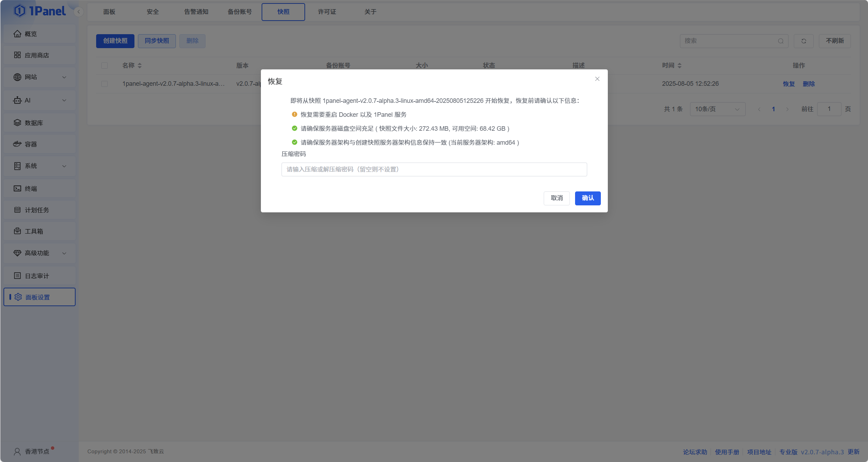Click the 删除 link in snapshot row
Viewport: 868px width, 462px height.
pos(809,84)
